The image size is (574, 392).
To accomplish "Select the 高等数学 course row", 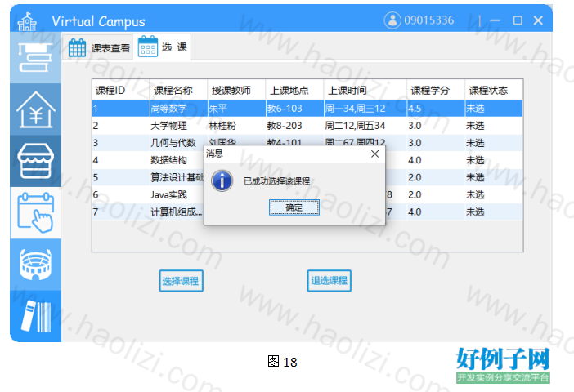I will point(307,109).
